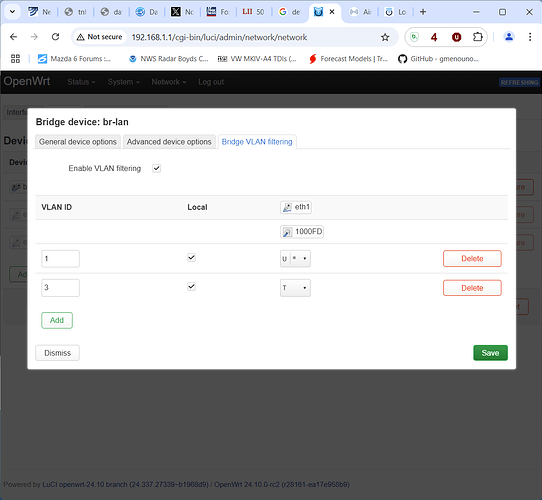The image size is (542, 500).
Task: Click the green Save button
Action: point(490,353)
